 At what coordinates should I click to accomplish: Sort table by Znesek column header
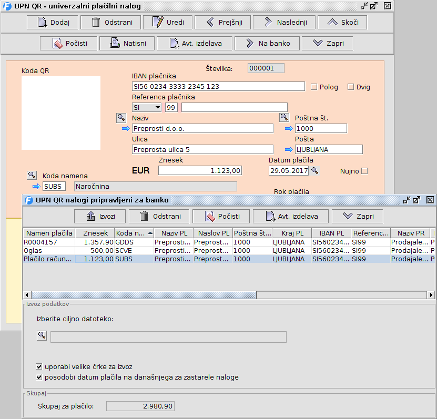[x=95, y=233]
